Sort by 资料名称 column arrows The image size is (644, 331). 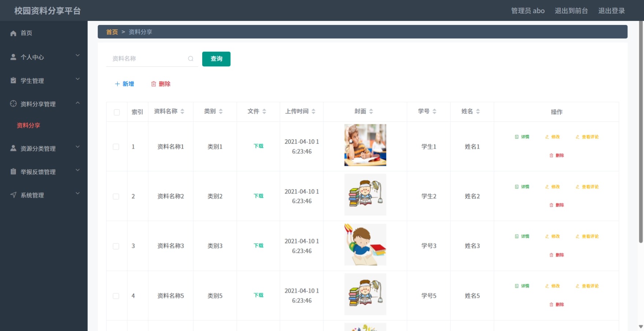pyautogui.click(x=182, y=111)
